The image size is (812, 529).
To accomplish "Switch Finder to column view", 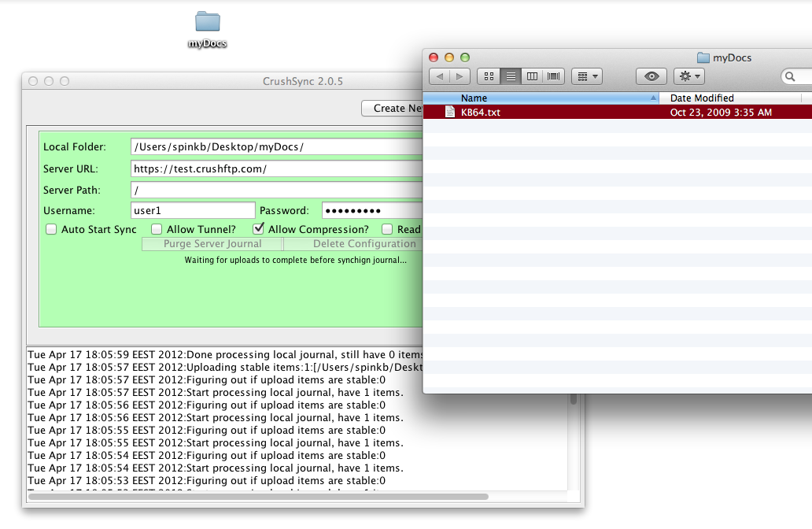I will point(532,76).
